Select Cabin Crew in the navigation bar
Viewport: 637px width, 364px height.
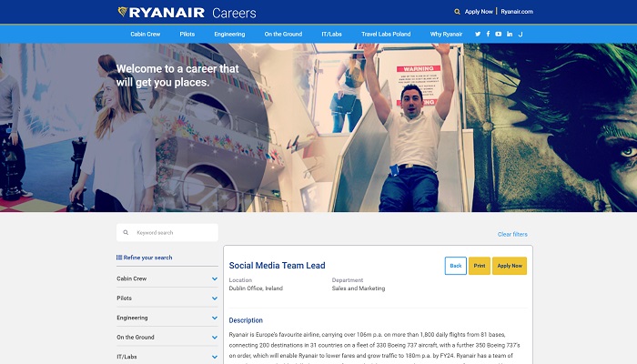145,34
